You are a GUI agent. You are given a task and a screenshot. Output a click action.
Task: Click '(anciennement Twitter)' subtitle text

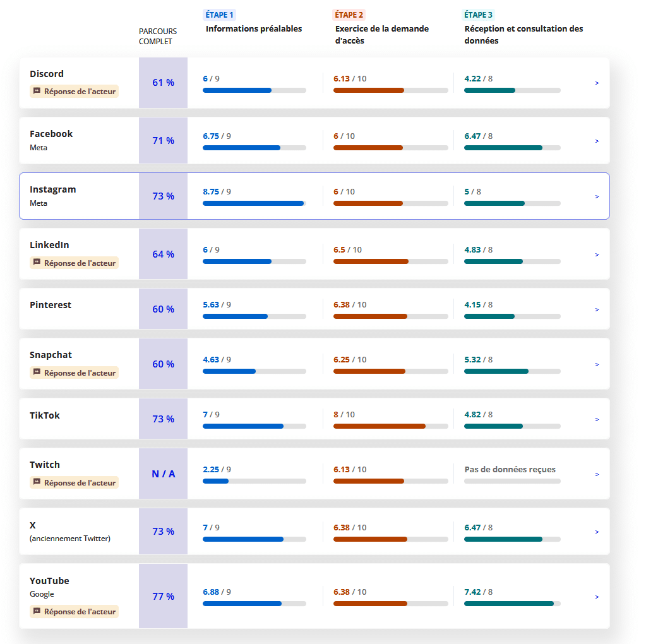(x=70, y=539)
